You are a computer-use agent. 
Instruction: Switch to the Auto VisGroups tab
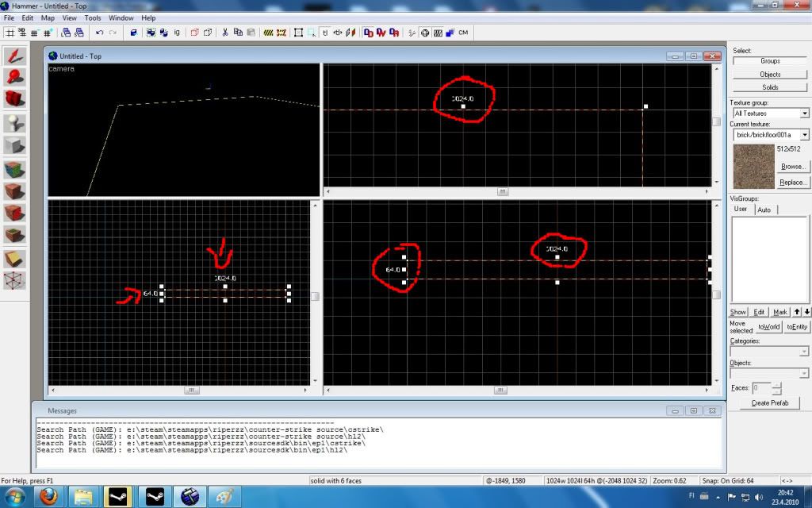[x=764, y=210]
